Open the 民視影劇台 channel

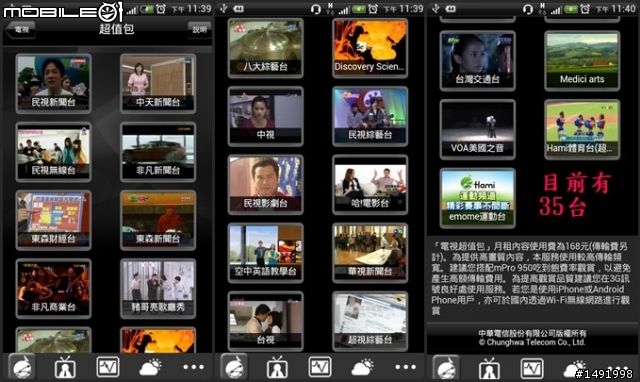pyautogui.click(x=266, y=184)
